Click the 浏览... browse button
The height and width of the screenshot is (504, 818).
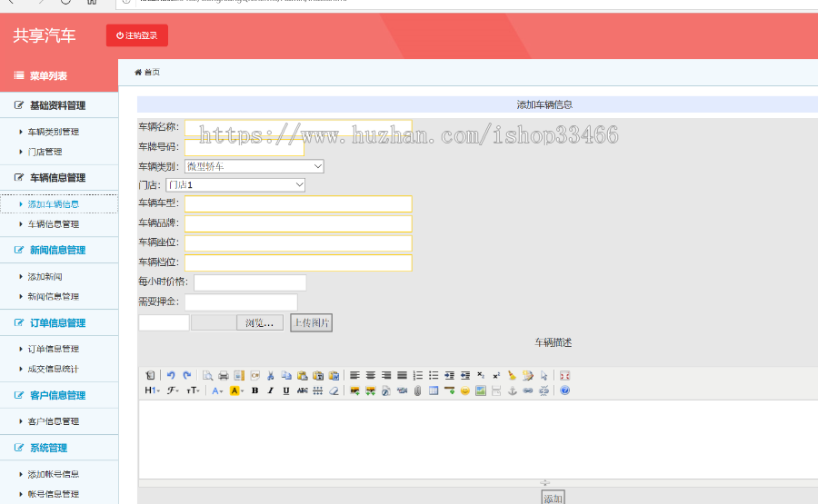click(260, 322)
